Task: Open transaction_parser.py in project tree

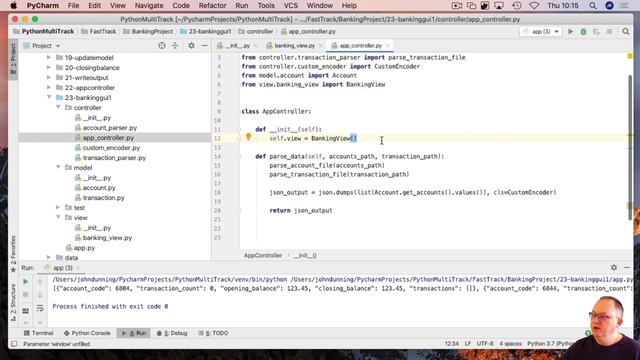Action: tap(114, 158)
